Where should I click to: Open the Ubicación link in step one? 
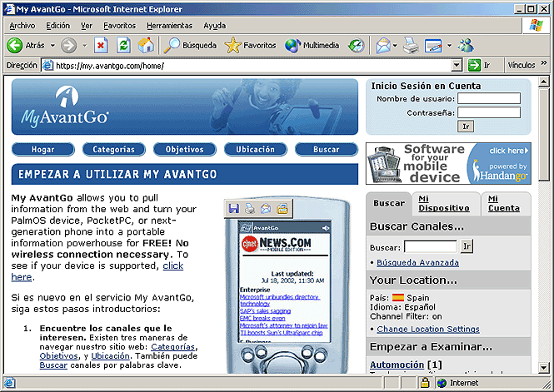point(110,356)
